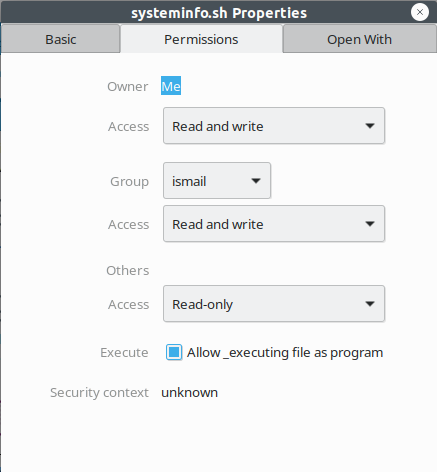Click the 'Allow executing file as program' label
The height and width of the screenshot is (472, 437).
pos(285,353)
